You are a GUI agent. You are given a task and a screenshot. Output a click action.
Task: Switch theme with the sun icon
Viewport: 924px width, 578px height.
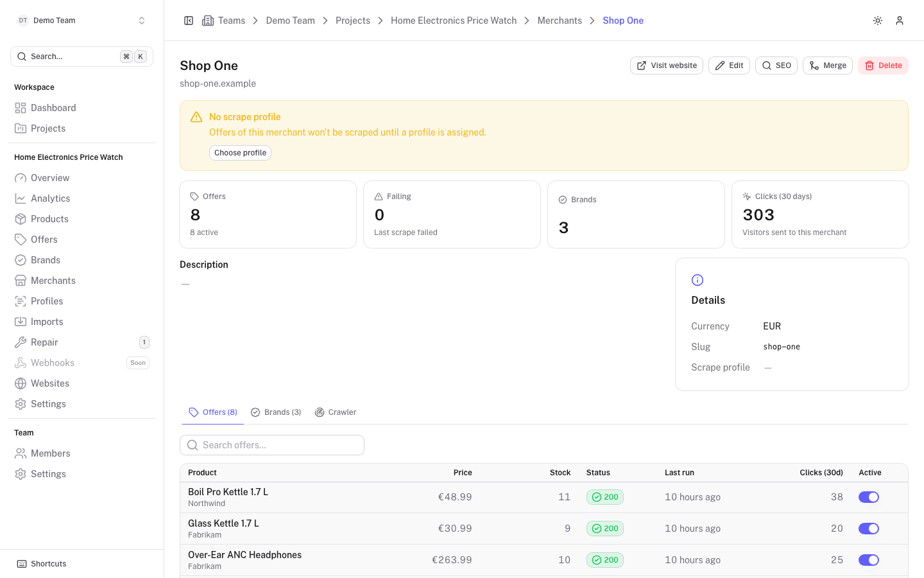pyautogui.click(x=878, y=21)
